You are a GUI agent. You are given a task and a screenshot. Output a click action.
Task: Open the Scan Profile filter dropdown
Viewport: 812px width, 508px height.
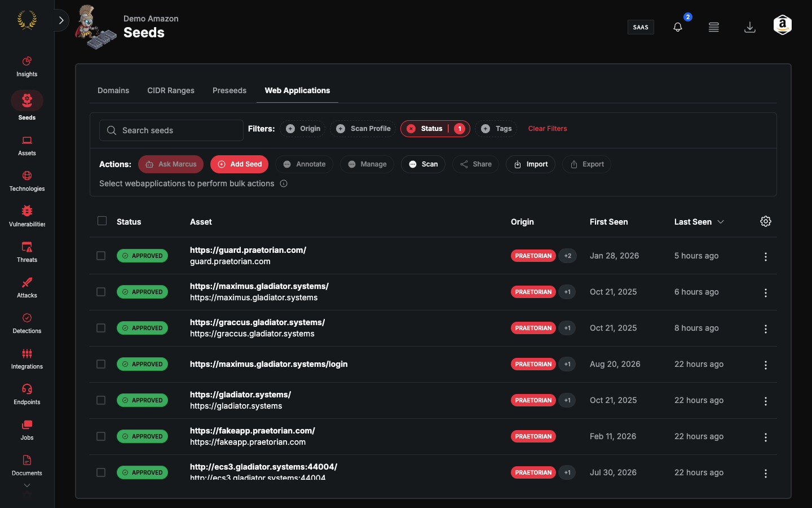pyautogui.click(x=363, y=129)
